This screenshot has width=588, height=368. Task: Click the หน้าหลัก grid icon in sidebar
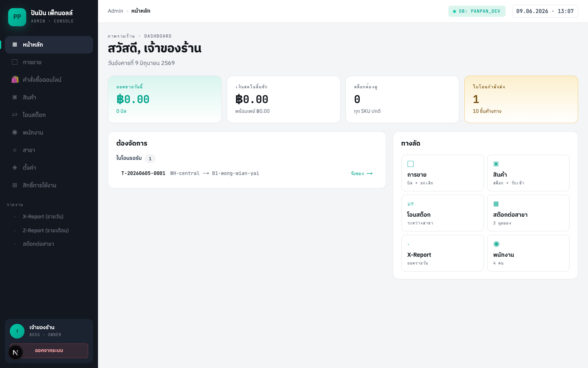click(x=15, y=45)
